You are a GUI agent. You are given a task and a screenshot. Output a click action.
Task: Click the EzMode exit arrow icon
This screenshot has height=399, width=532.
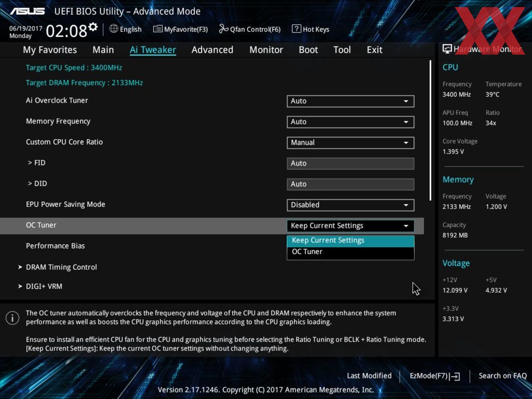(455, 376)
